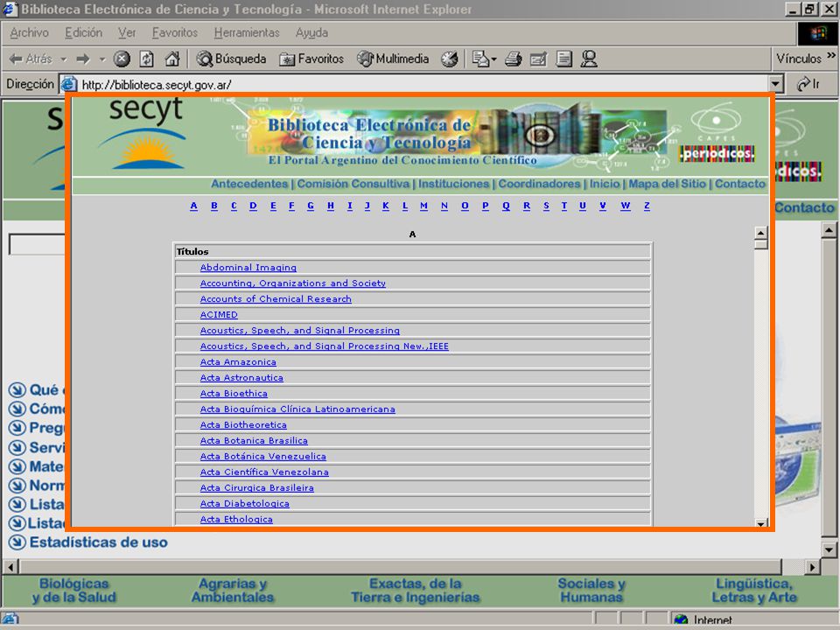Open the Mail button dropdown arrow
Screen dimensions: 840x630
pyautogui.click(x=493, y=59)
